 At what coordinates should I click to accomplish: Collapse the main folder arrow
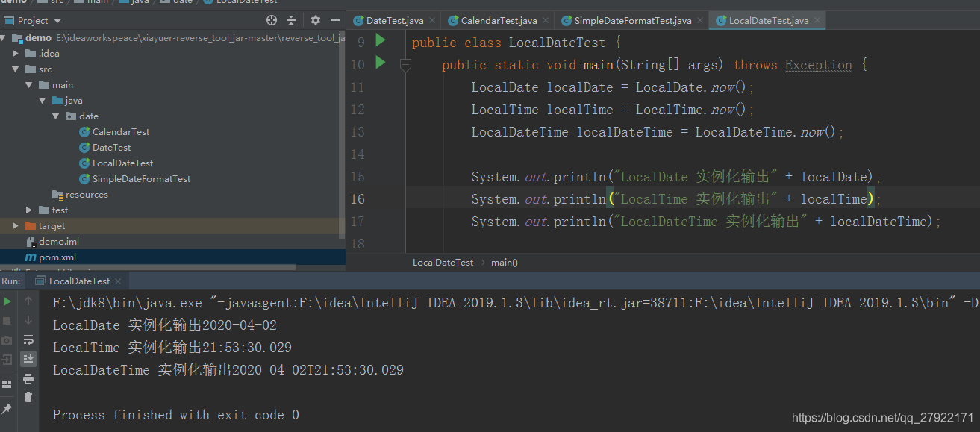coord(29,84)
